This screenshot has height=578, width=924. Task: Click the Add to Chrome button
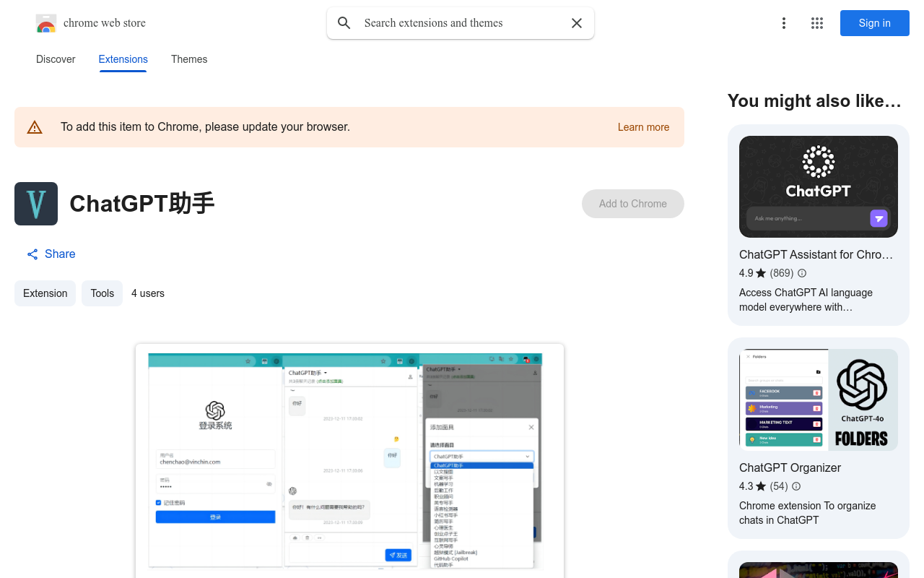(632, 203)
